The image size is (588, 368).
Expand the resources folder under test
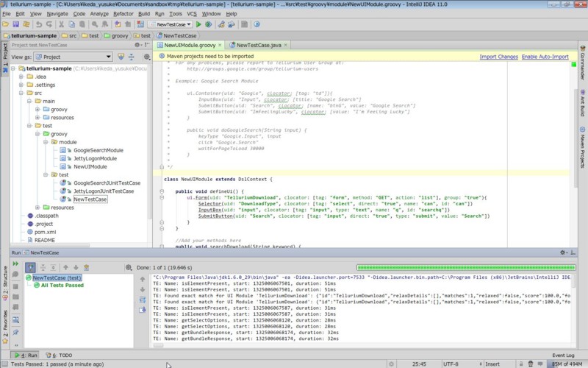click(x=37, y=208)
